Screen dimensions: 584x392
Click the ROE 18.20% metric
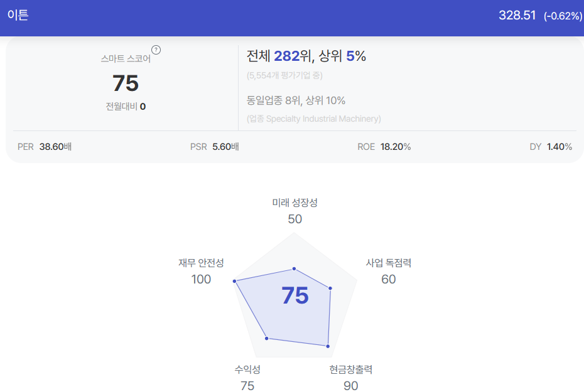click(x=384, y=147)
